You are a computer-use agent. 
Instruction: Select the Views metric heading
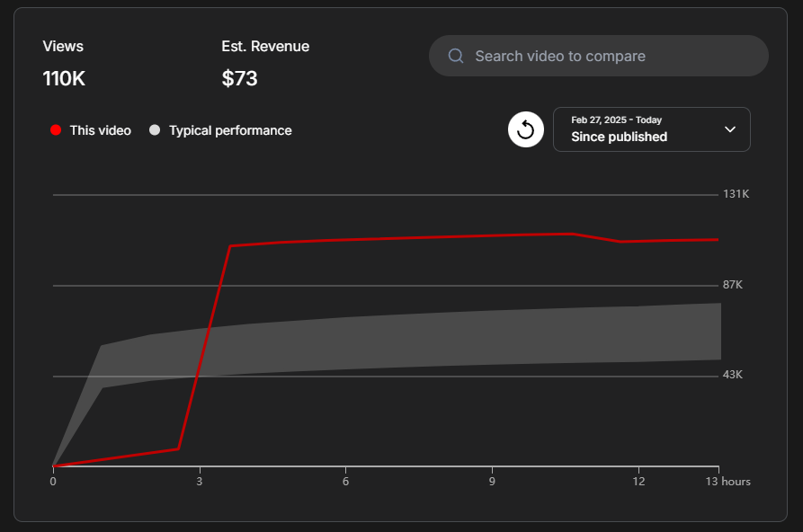tap(63, 47)
